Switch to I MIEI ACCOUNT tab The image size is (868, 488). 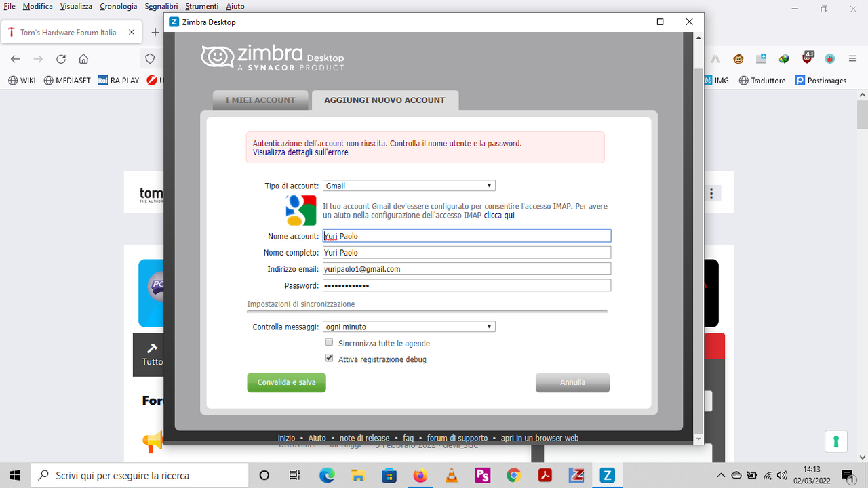[x=260, y=100]
